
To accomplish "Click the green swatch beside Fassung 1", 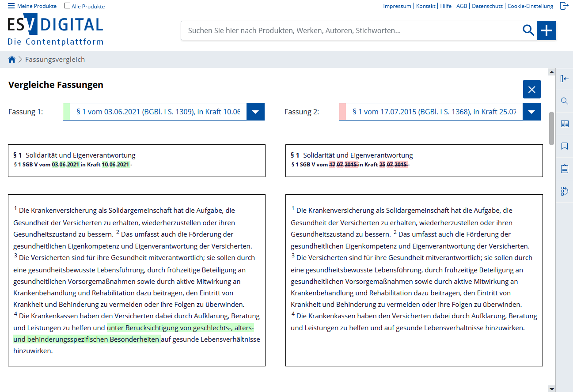I will point(67,112).
